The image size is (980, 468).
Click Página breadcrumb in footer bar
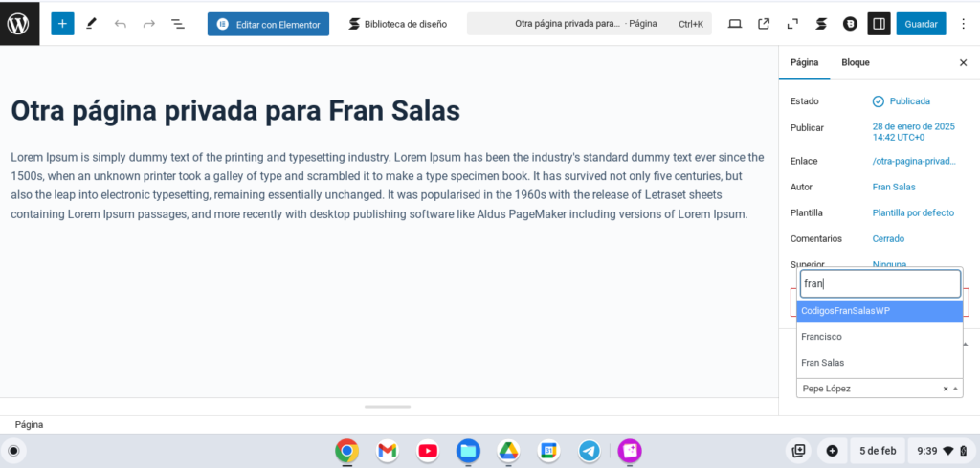(30, 425)
